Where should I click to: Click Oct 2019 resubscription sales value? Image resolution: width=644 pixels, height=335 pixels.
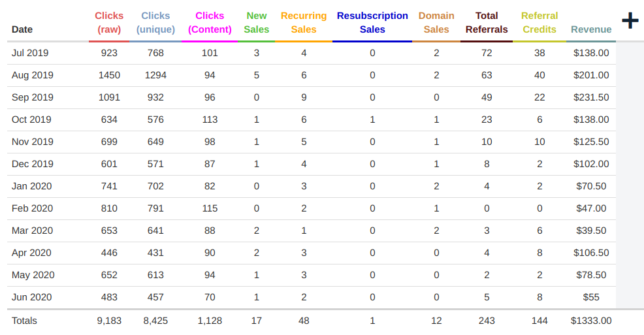coord(372,120)
